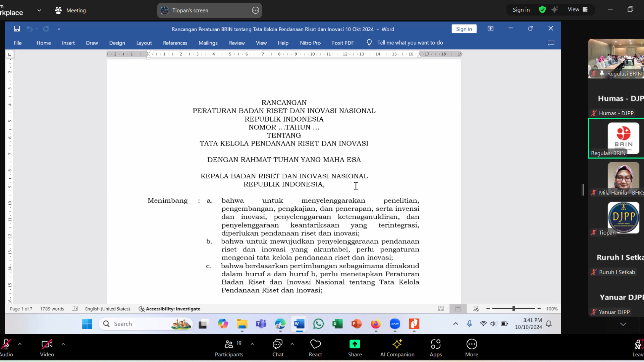The image size is (644, 362).
Task: Open PowerPoint from the taskbar
Action: tap(357, 324)
